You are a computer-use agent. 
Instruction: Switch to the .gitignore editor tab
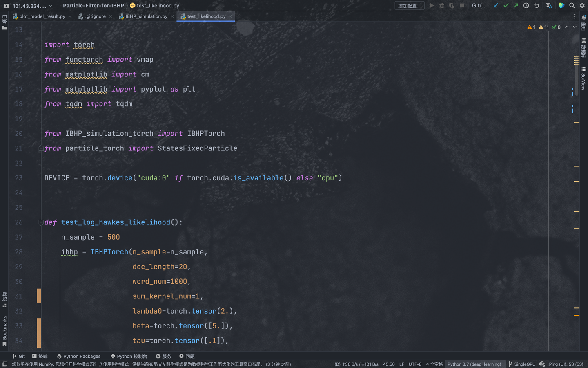tap(95, 16)
